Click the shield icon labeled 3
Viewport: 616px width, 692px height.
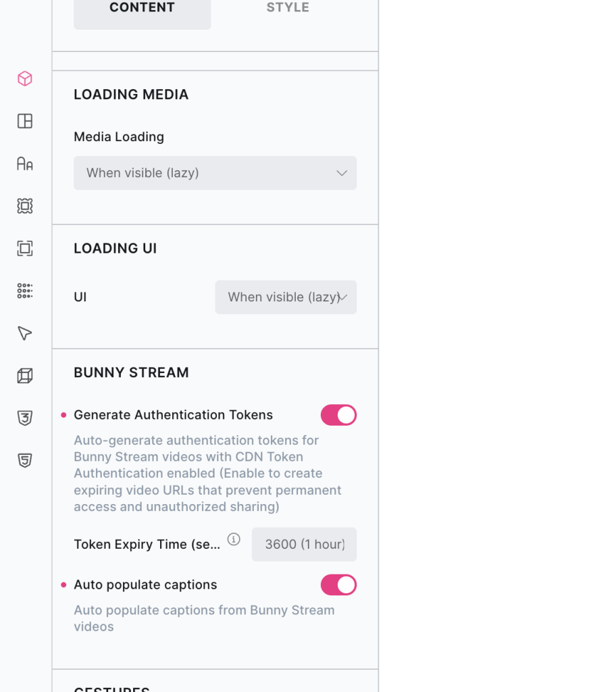coord(24,418)
